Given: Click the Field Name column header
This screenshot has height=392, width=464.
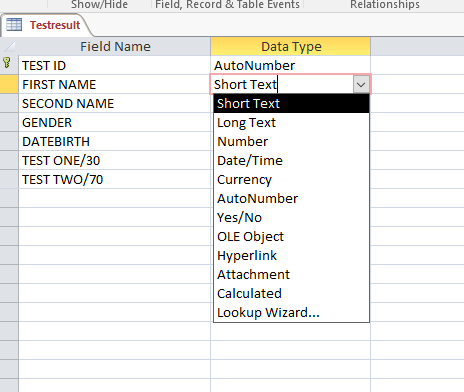Looking at the screenshot, I should click(x=115, y=46).
